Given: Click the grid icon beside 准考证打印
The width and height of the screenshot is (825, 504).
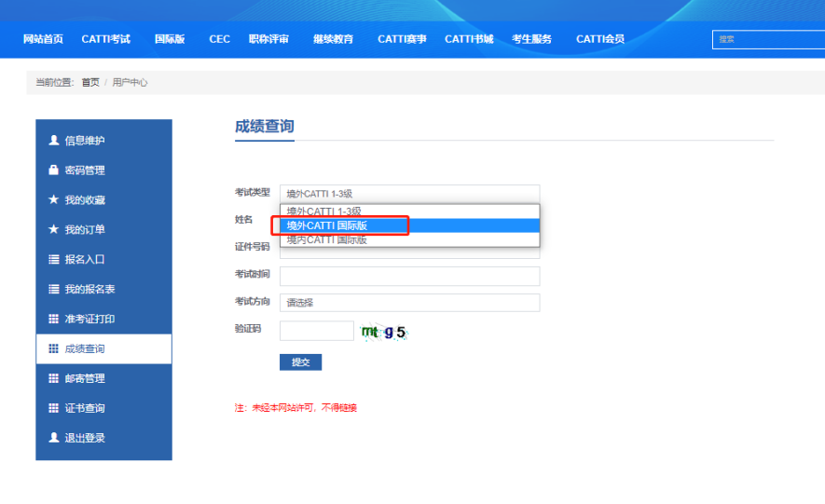Looking at the screenshot, I should (54, 319).
